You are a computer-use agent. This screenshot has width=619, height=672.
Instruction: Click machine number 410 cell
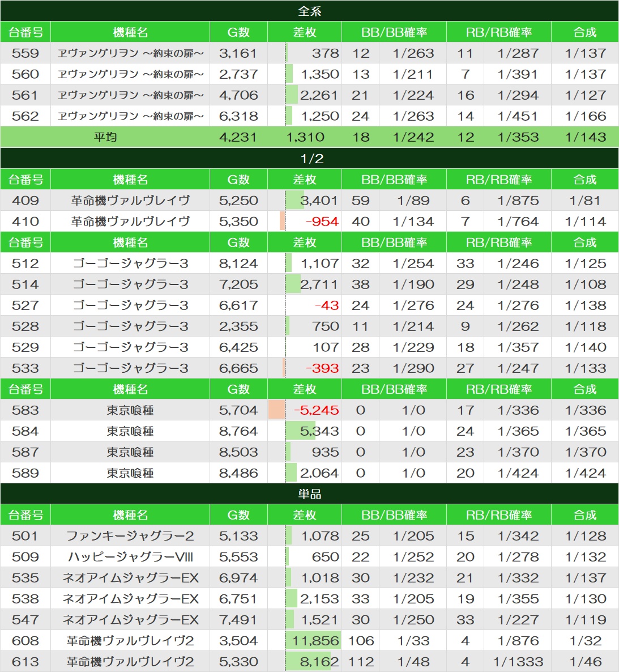pyautogui.click(x=25, y=221)
